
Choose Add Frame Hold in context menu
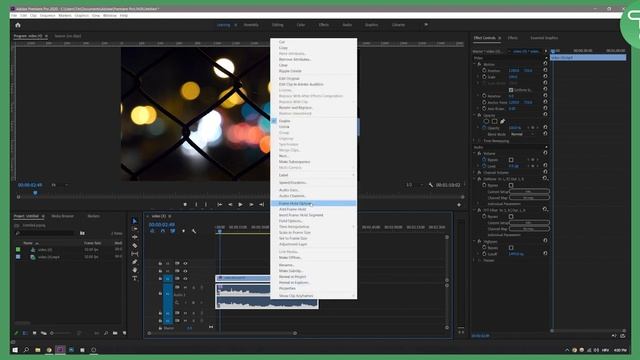tap(313, 209)
